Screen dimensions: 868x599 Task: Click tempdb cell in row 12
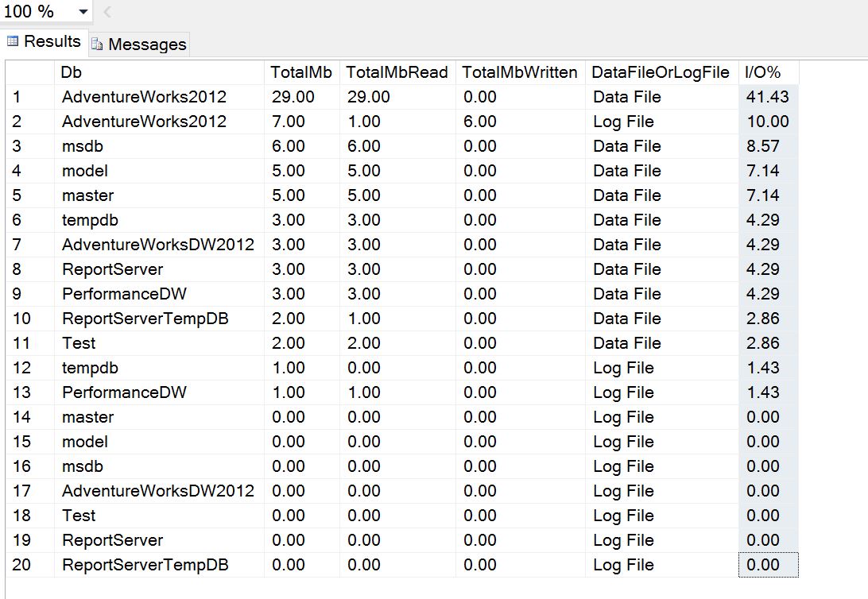pos(160,368)
